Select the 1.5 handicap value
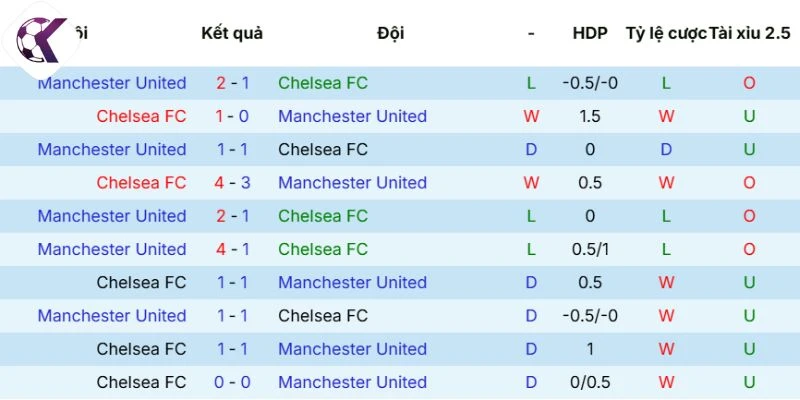 (590, 116)
